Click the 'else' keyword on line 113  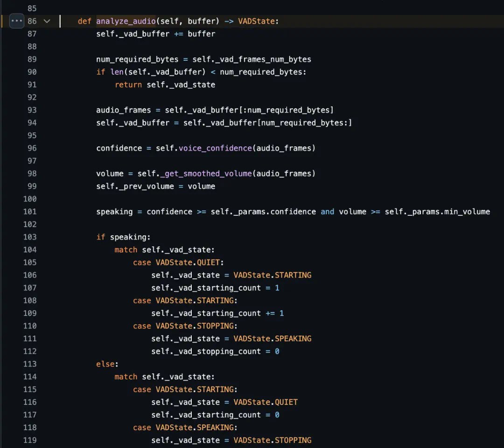[x=105, y=364]
